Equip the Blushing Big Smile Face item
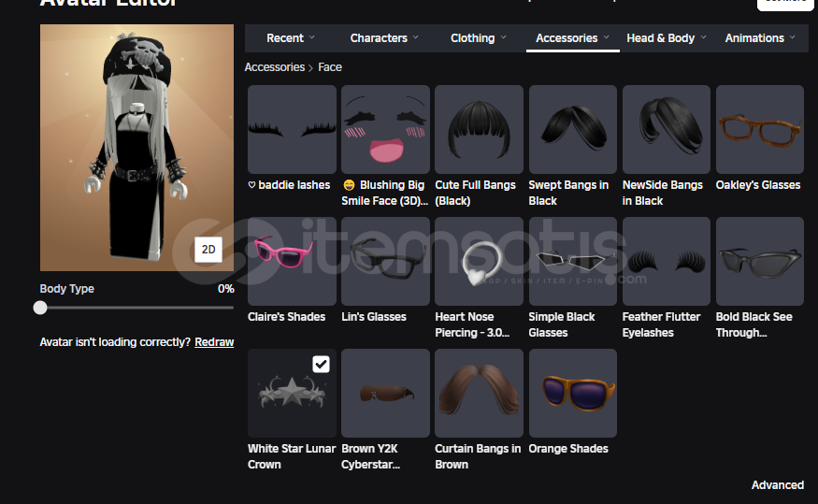The height and width of the screenshot is (504, 818). [x=385, y=129]
